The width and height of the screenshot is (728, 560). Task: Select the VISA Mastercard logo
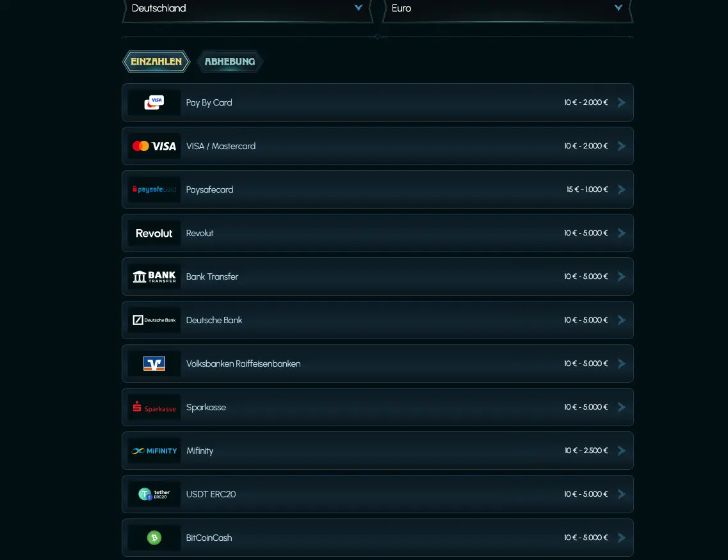click(x=154, y=146)
